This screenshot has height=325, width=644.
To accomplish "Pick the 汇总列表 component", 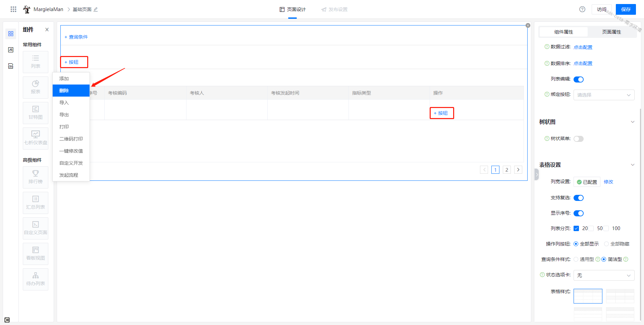I will 36,203.
